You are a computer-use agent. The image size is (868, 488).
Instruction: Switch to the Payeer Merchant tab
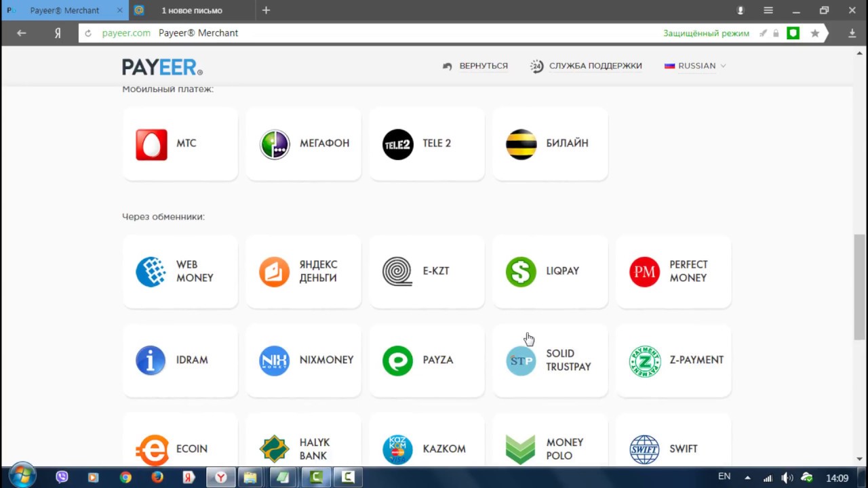[x=64, y=10]
